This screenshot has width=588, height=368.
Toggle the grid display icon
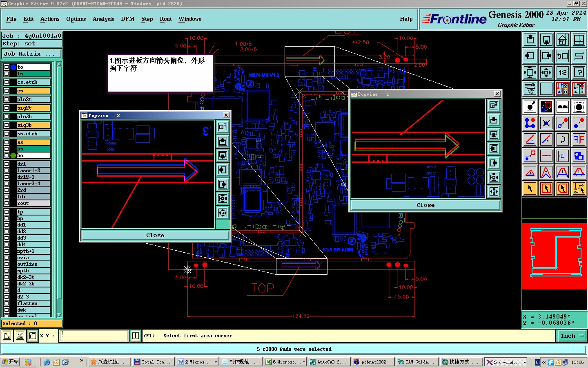point(546,89)
